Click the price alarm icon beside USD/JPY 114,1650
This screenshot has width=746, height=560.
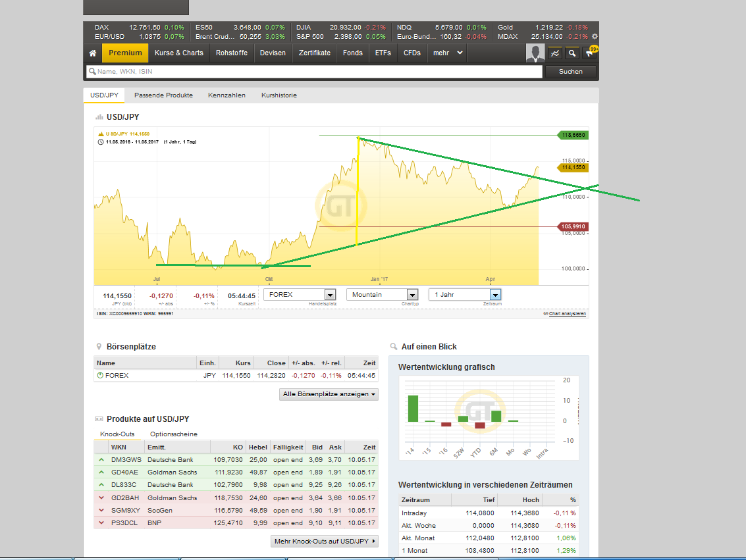click(100, 133)
